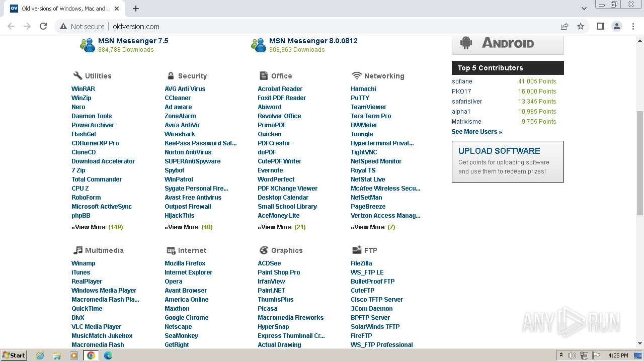
Task: Open the CCleaner link
Action: [x=178, y=98]
